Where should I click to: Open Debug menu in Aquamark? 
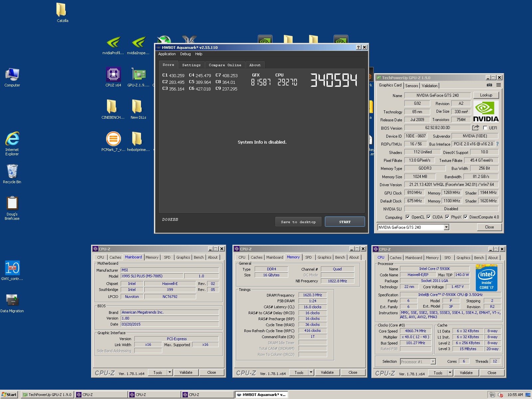click(185, 54)
